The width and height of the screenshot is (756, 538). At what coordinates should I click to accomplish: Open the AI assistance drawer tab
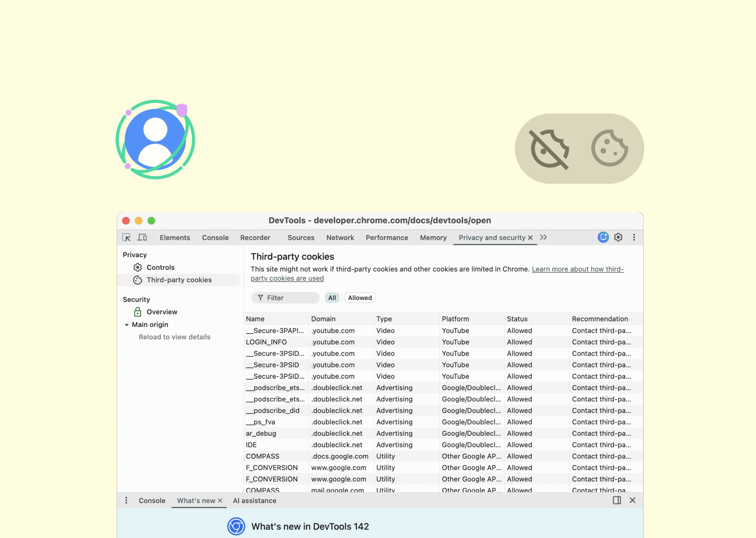point(255,501)
